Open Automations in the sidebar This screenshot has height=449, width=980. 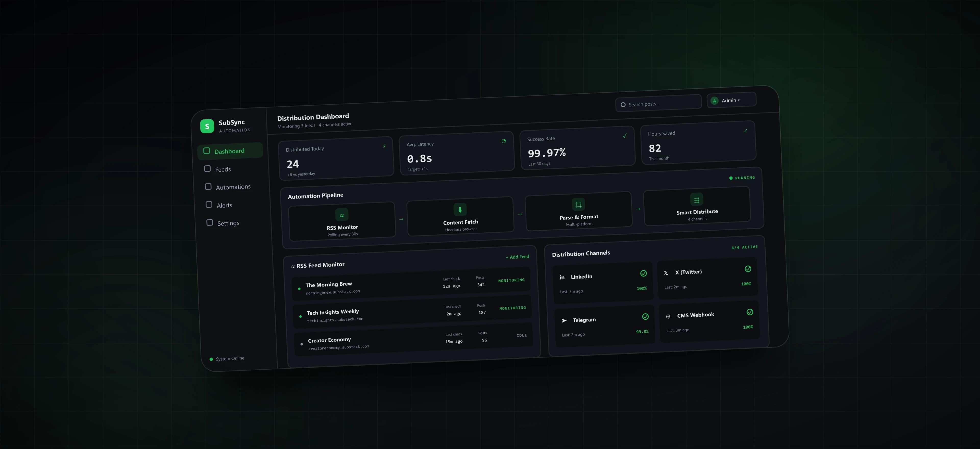point(232,187)
